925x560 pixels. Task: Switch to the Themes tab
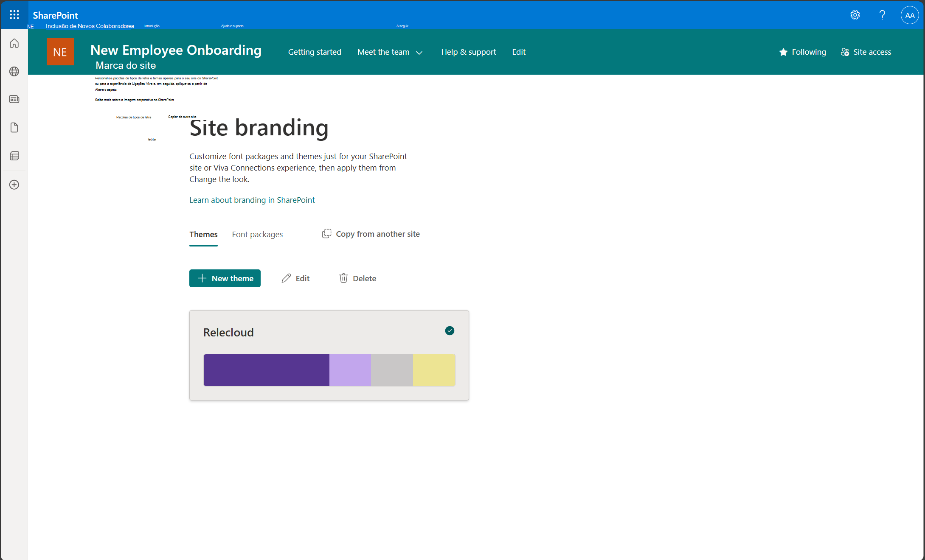pyautogui.click(x=203, y=234)
